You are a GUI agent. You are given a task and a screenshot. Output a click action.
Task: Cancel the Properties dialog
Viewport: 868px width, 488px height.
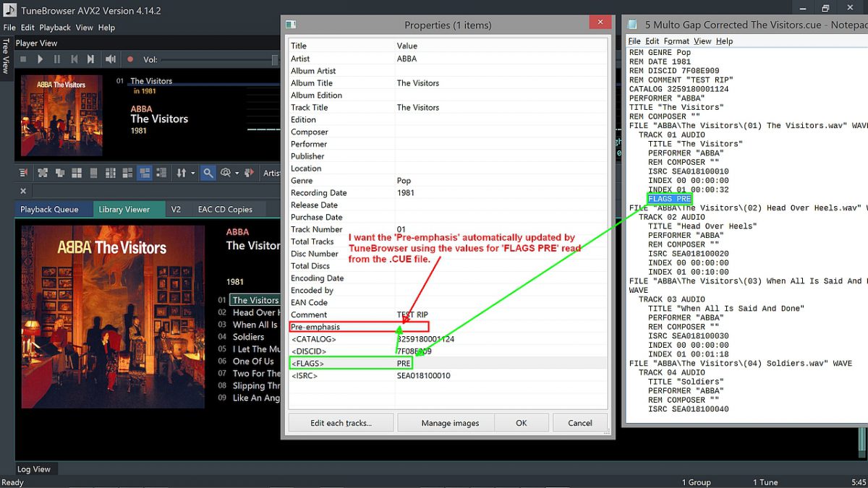(x=580, y=423)
